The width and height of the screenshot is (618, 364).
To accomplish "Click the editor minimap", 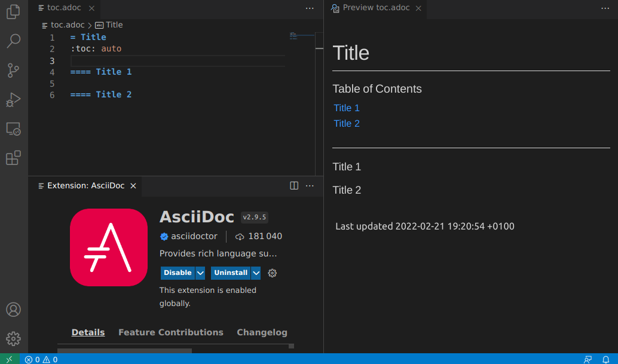I will tap(301, 36).
